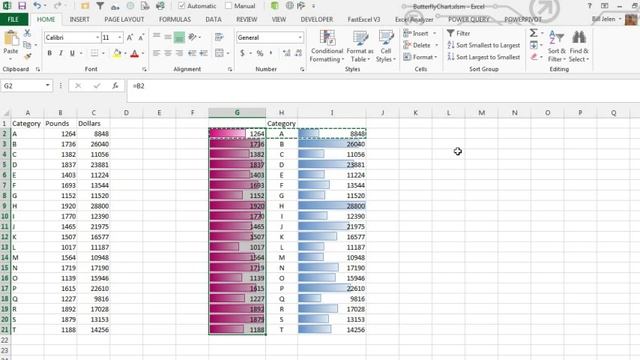This screenshot has width=640, height=360.
Task: Open the General number format dropdown
Action: coord(300,38)
